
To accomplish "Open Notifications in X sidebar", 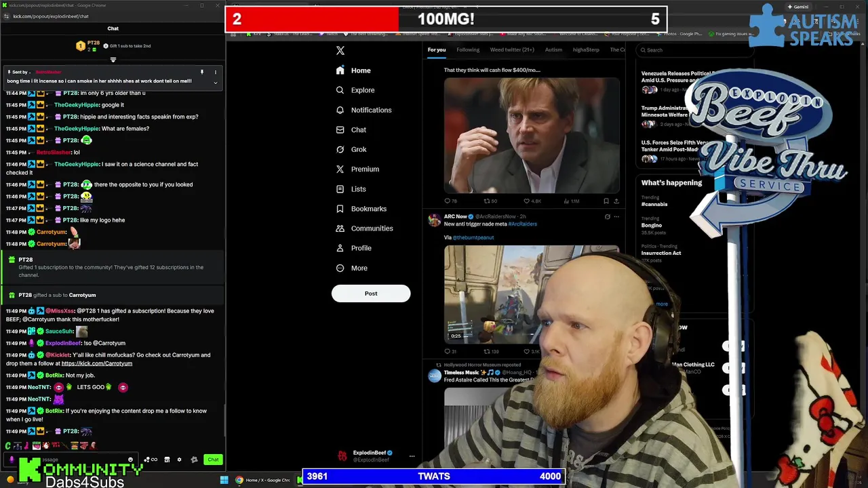I will click(363, 110).
